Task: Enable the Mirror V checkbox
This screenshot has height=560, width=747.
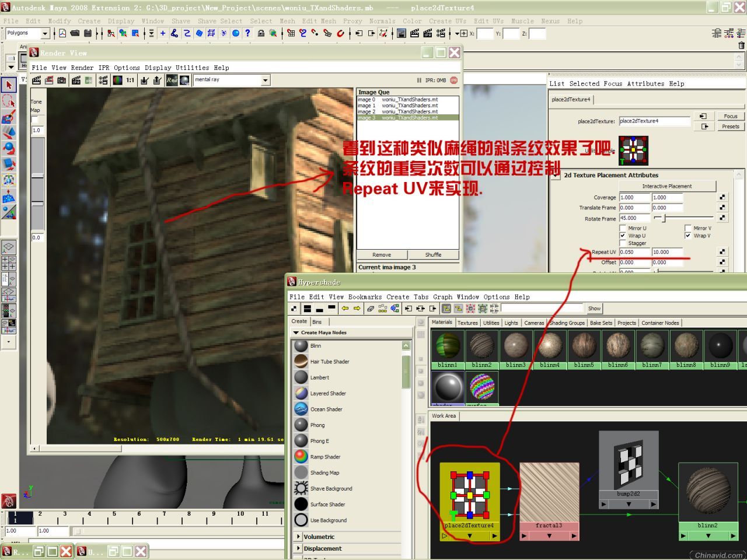Action: pyautogui.click(x=688, y=228)
